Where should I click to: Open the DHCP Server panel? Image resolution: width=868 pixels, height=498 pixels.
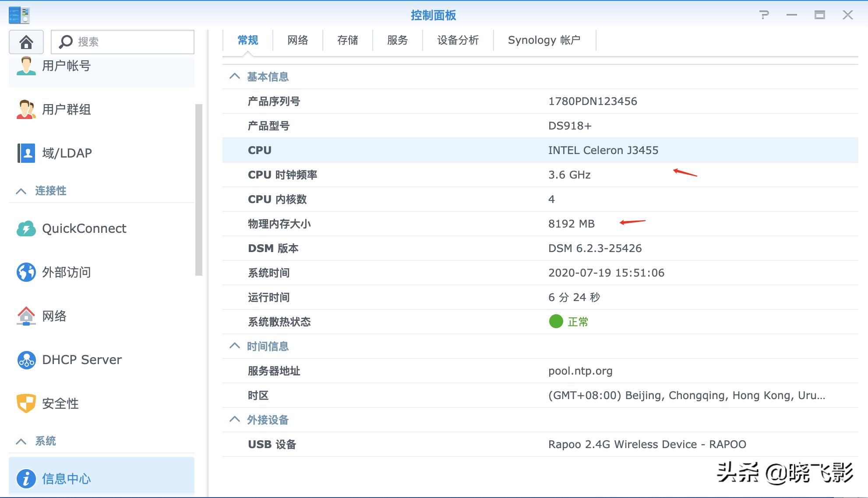pos(81,359)
